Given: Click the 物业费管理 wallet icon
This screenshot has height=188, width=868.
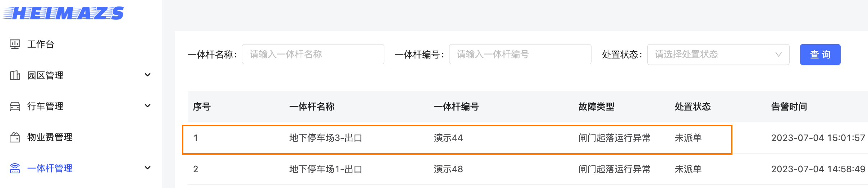Looking at the screenshot, I should pos(15,137).
